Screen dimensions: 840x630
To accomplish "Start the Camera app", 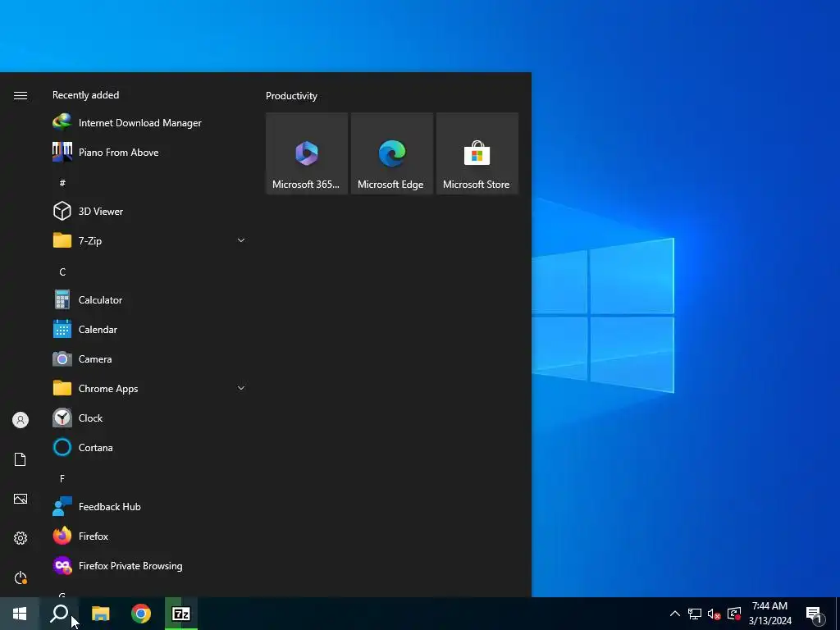I will tap(148, 359).
